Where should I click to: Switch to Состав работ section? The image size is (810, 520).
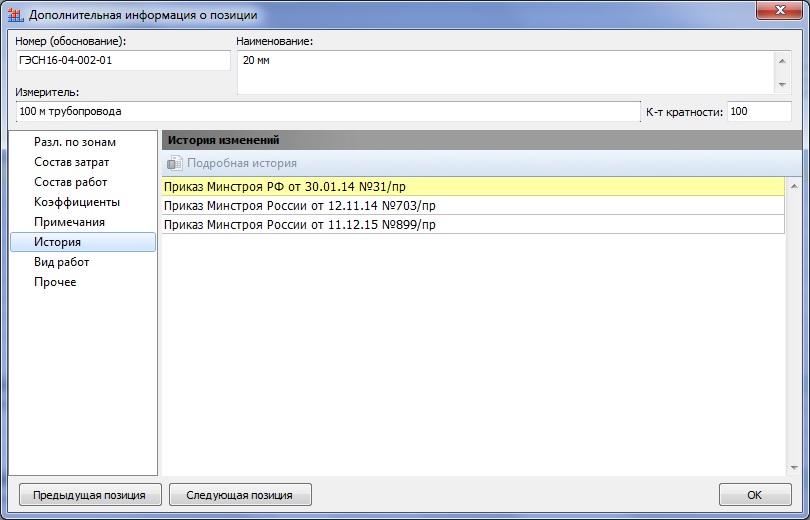[x=83, y=182]
